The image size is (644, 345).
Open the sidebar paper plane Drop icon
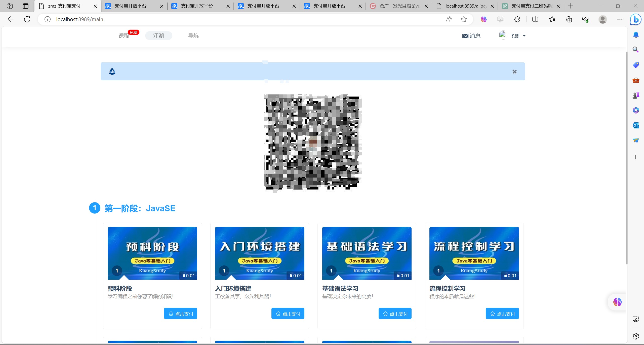[x=636, y=140]
